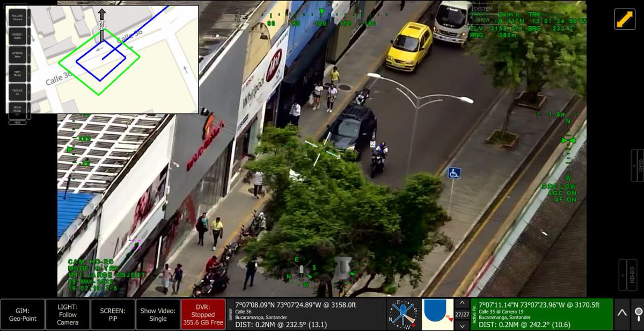This screenshot has height=331, width=644.
Task: Click the map pin search icon
Action: pyautogui.click(x=638, y=314)
